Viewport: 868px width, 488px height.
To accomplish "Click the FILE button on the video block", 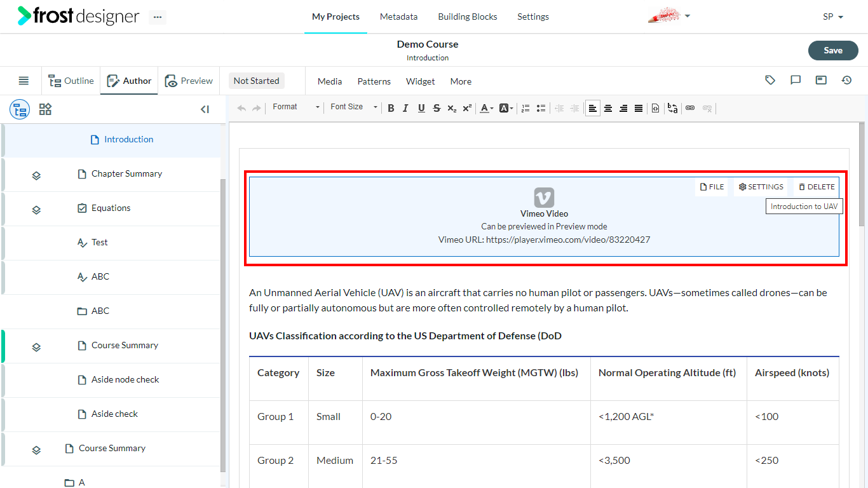I will pyautogui.click(x=712, y=187).
